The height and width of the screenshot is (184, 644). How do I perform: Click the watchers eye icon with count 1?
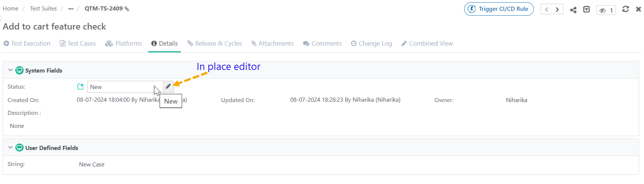point(606,10)
